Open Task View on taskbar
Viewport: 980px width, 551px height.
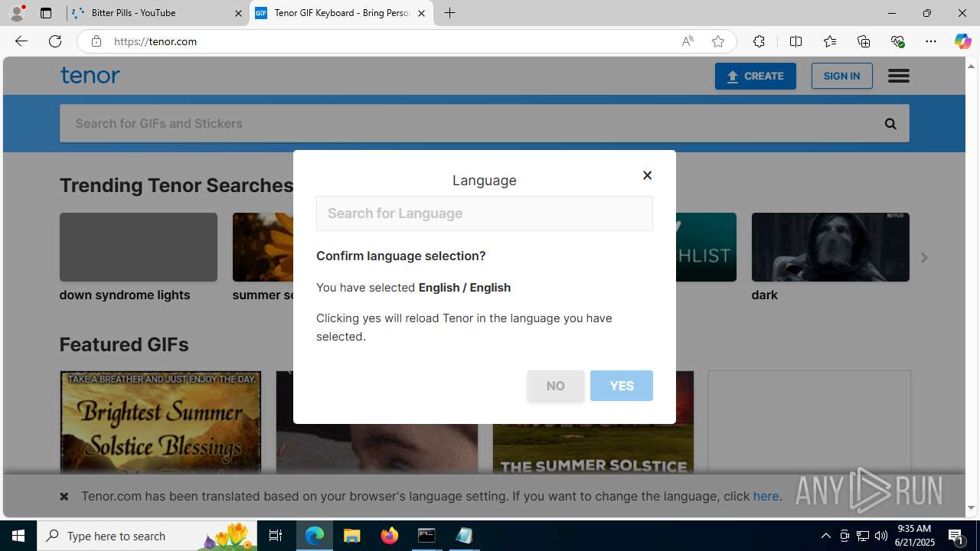coord(276,536)
